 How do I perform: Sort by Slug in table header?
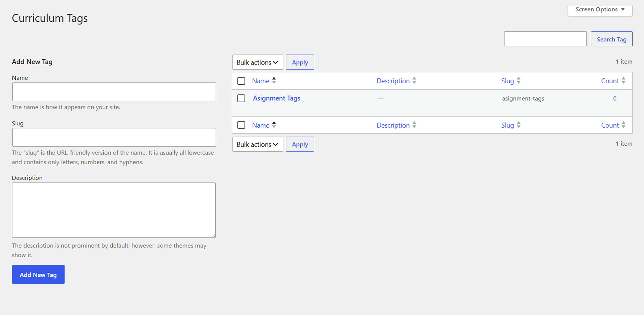[x=507, y=81]
